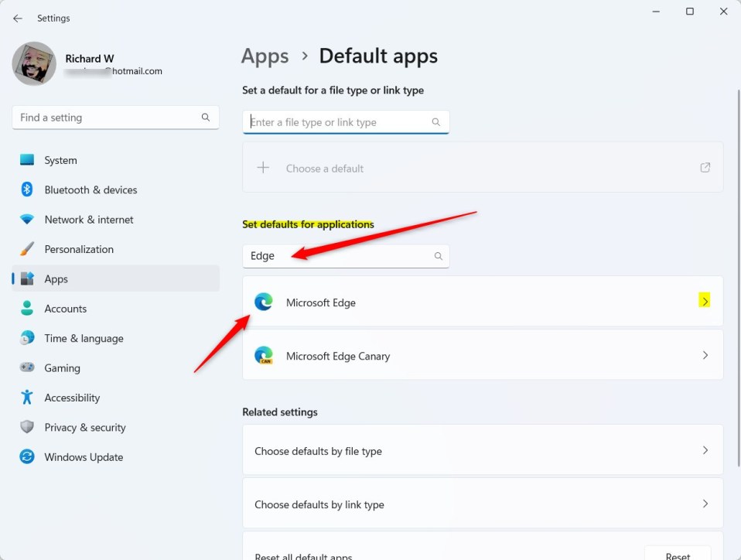Click the Personalization paintbrush icon
The width and height of the screenshot is (741, 560).
point(27,248)
